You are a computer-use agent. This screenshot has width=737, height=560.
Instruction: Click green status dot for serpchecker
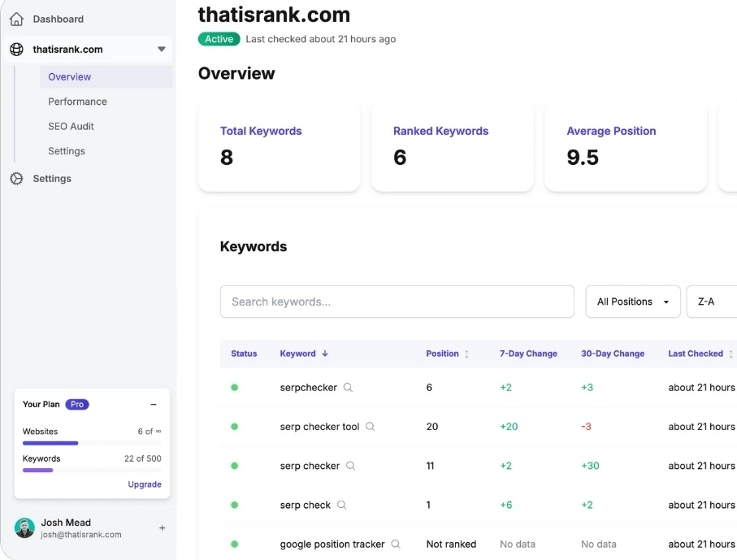(x=235, y=388)
